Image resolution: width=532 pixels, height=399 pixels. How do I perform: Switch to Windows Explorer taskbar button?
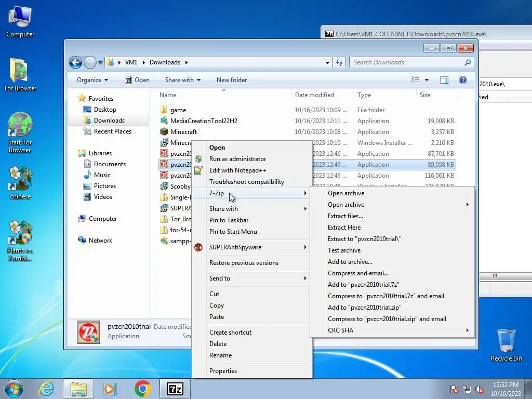coord(78,389)
